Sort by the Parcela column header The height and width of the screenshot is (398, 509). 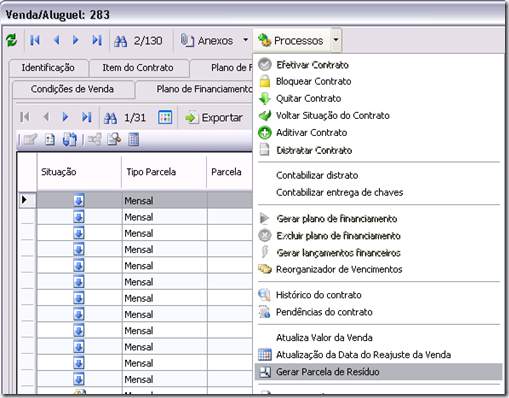point(230,172)
